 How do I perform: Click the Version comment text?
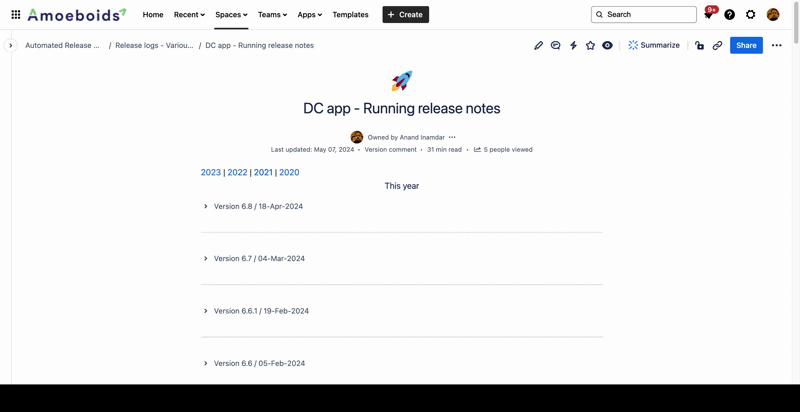[390, 149]
